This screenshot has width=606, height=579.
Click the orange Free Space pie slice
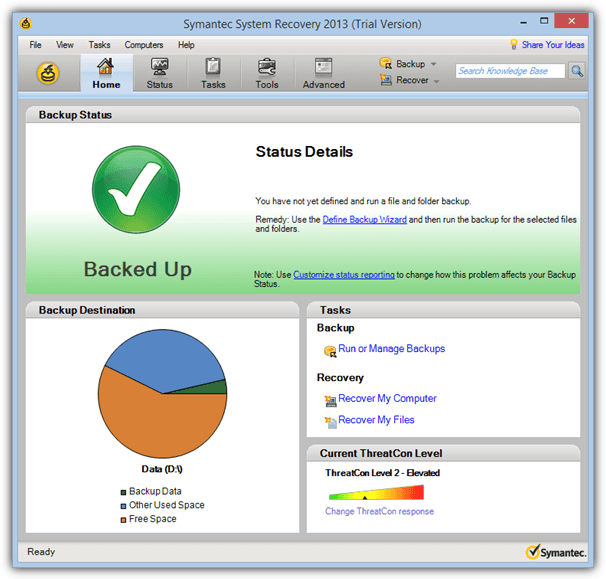(155, 421)
